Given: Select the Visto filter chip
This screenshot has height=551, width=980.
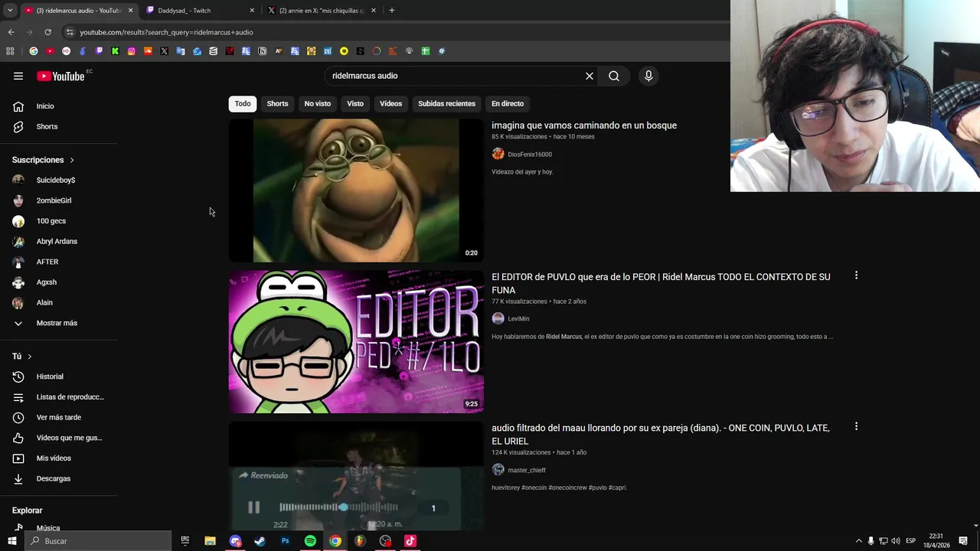Looking at the screenshot, I should (355, 103).
